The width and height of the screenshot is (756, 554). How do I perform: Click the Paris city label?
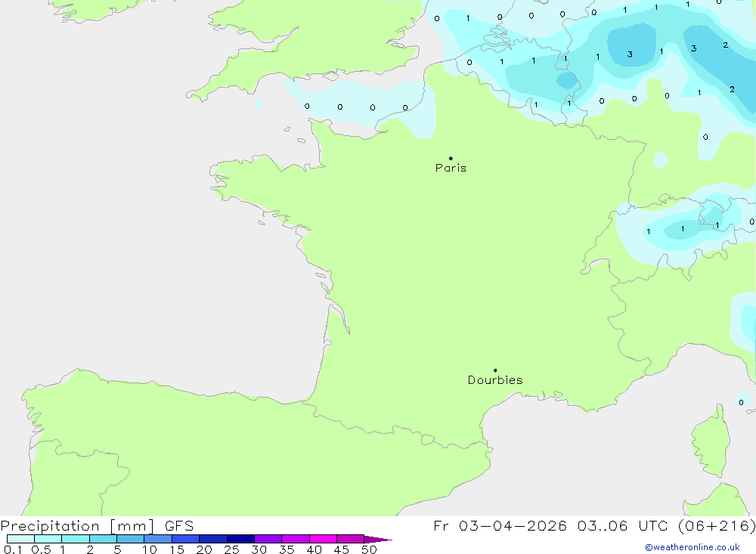click(x=451, y=168)
